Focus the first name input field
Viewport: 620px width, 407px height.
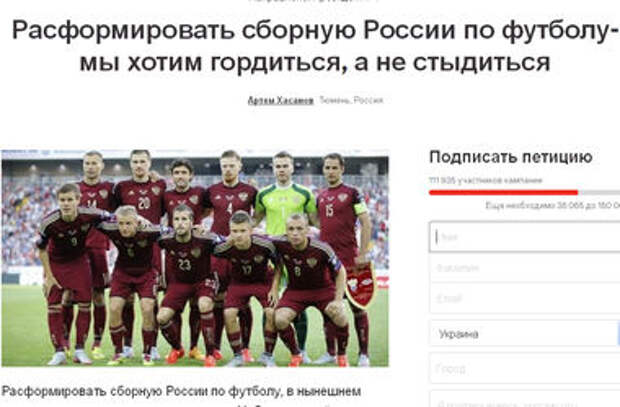pyautogui.click(x=524, y=237)
